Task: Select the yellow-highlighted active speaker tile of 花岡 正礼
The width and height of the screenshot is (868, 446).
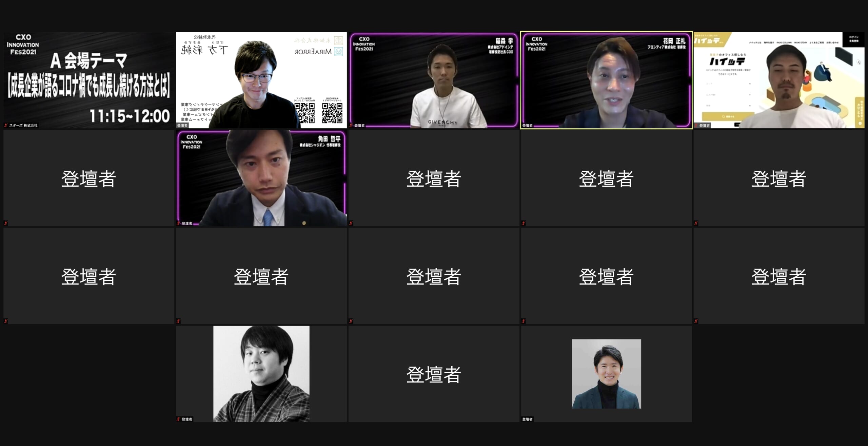Action: (x=606, y=80)
